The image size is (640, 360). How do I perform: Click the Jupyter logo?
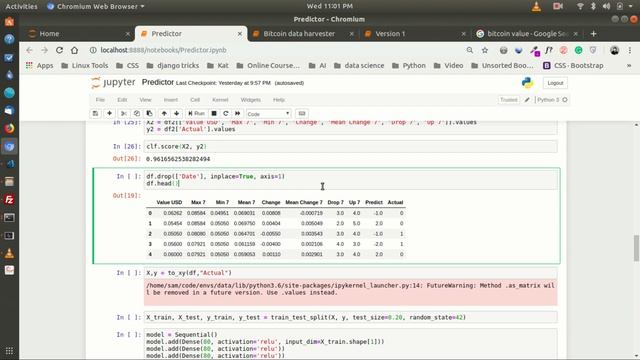tap(113, 82)
